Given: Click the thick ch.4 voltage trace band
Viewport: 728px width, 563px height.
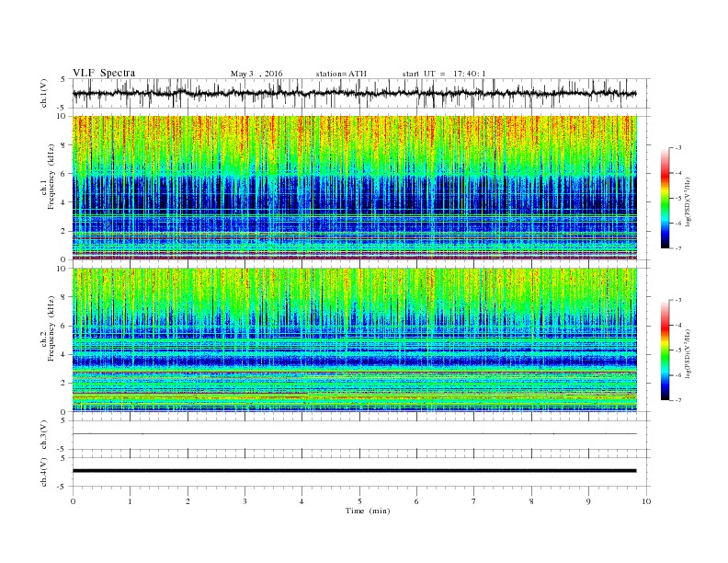Looking at the screenshot, I should click(354, 471).
